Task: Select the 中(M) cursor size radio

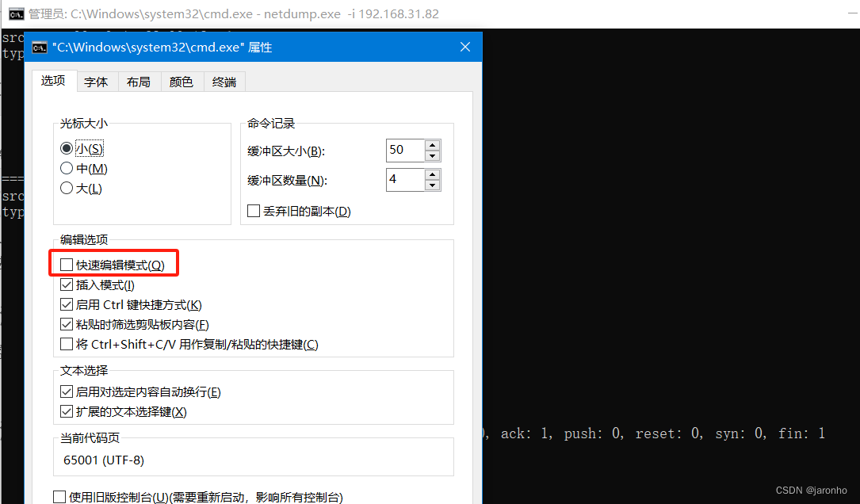Action: 67,168
